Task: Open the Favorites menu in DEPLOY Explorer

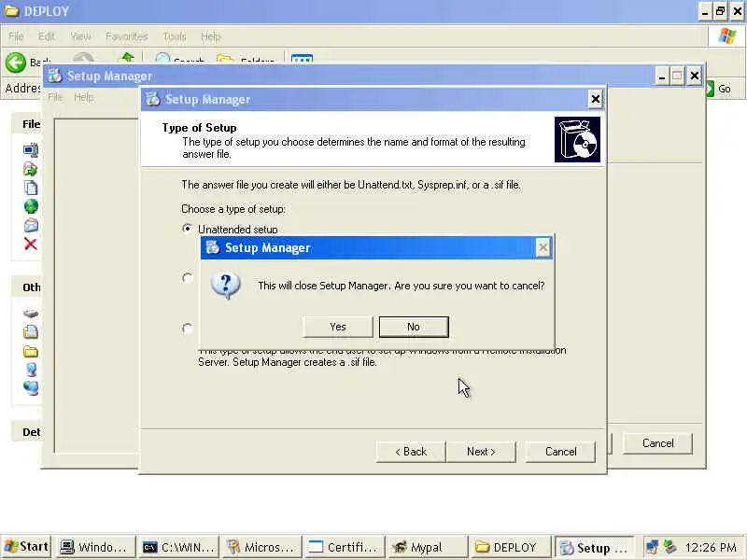Action: pos(127,36)
